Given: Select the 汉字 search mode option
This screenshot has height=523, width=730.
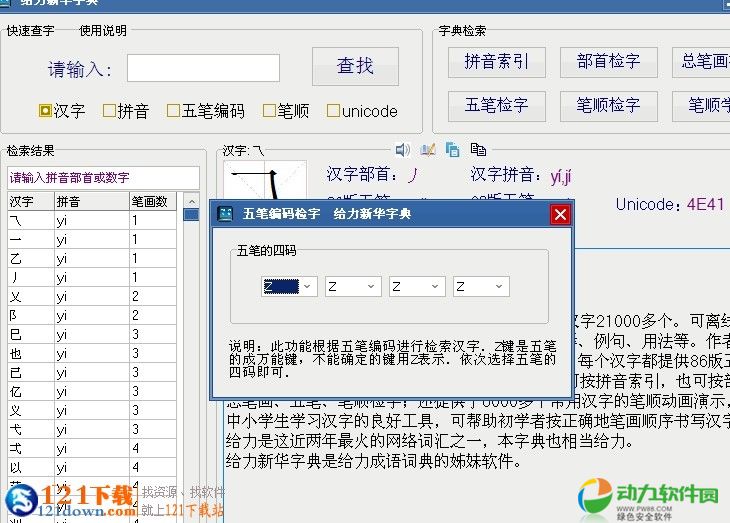Looking at the screenshot, I should (45, 111).
